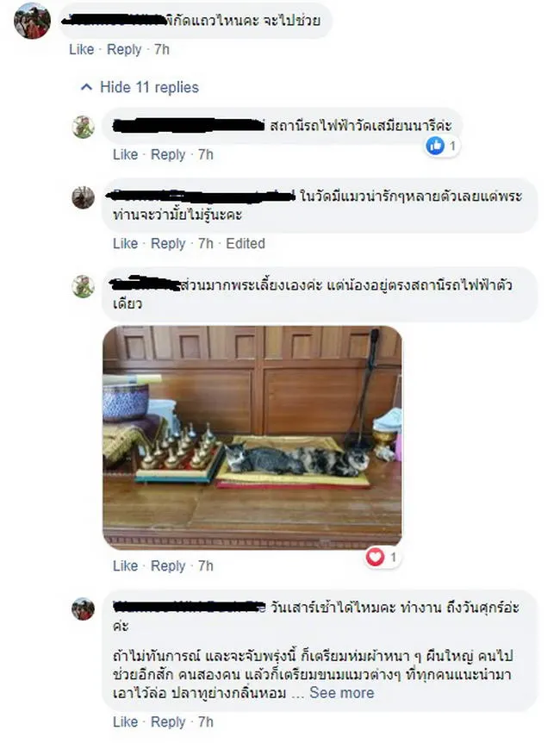560x743 pixels.
Task: Open avatar of the temple cats commenter
Action: pos(83,197)
